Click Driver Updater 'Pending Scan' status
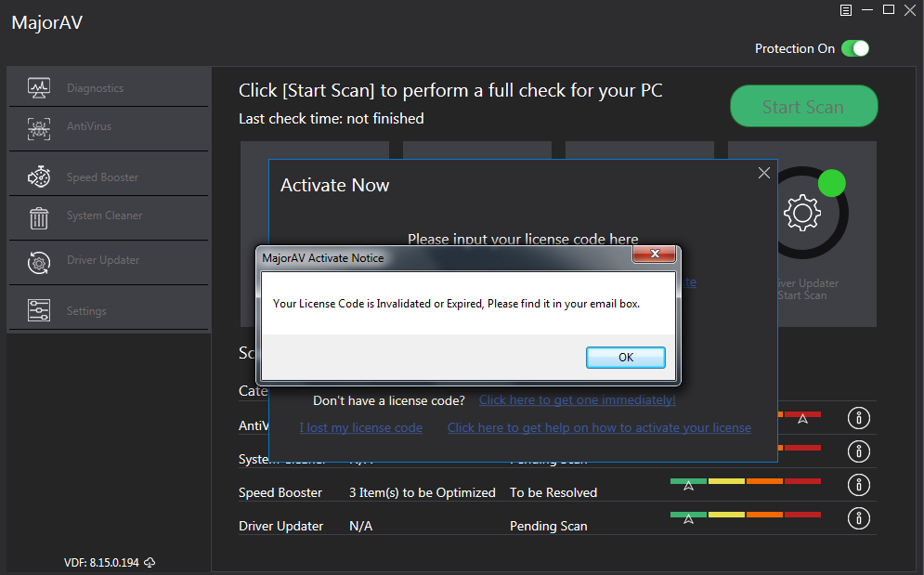This screenshot has width=924, height=575. pos(548,526)
